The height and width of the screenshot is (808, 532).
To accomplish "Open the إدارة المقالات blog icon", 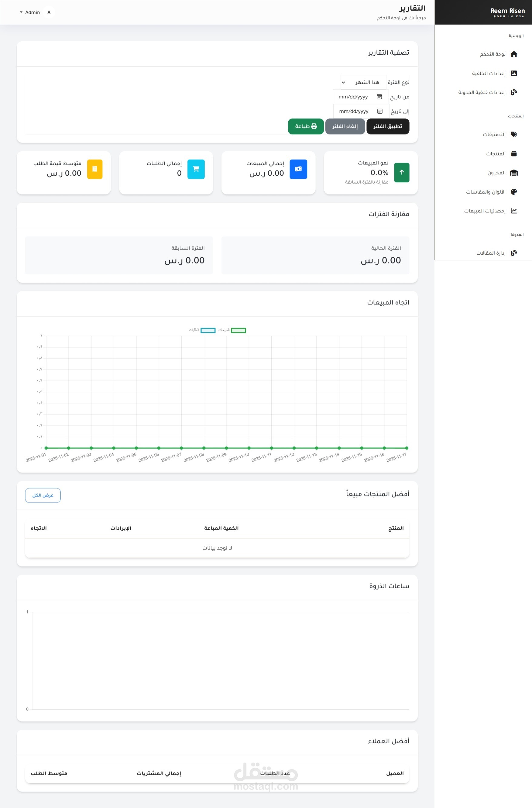I will click(514, 252).
